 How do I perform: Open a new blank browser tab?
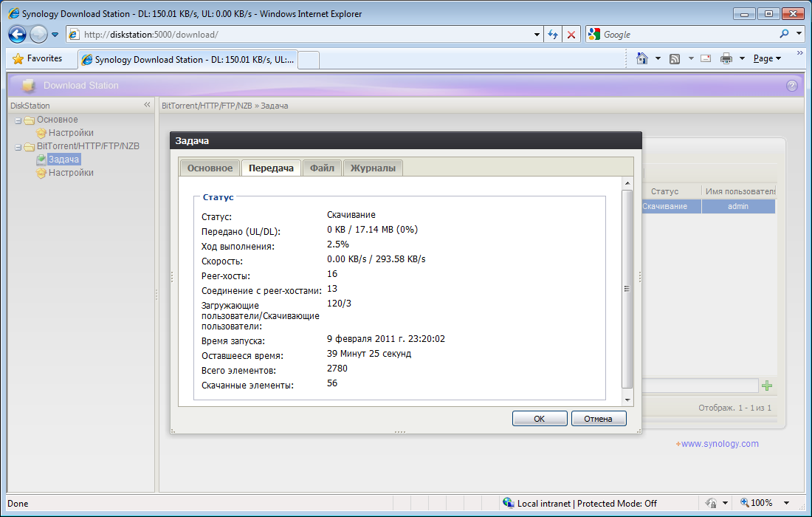[309, 60]
